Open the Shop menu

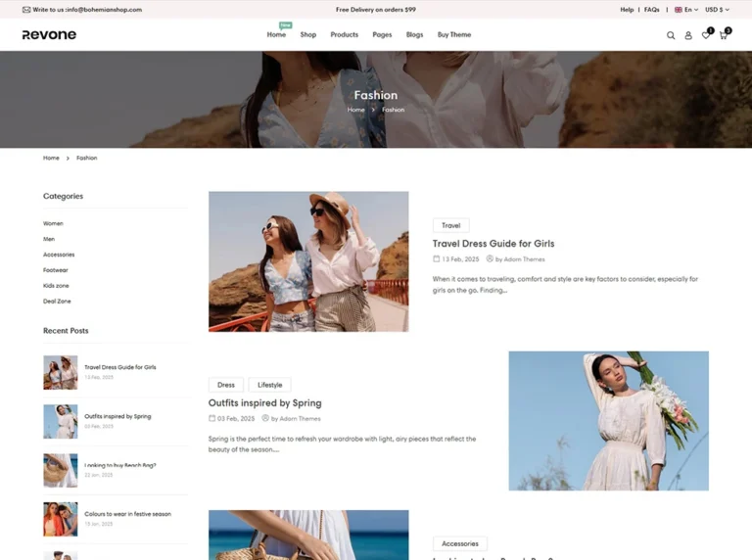[x=307, y=34]
